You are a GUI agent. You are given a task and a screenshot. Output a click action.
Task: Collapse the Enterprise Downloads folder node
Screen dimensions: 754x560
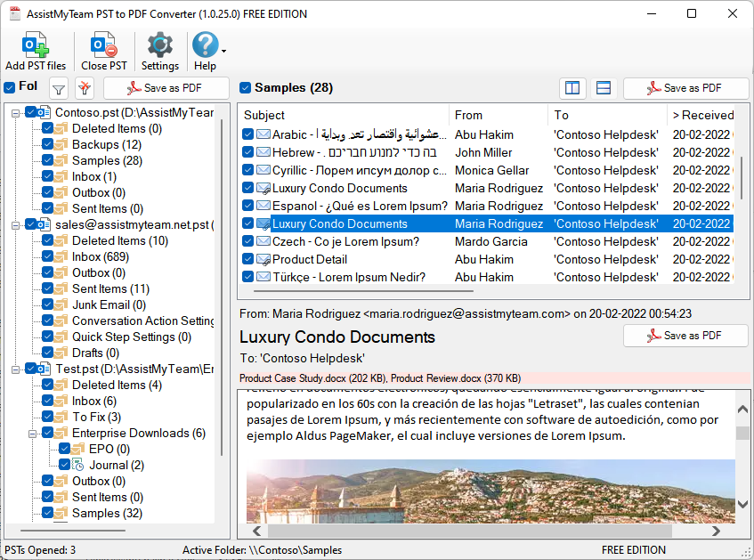32,433
